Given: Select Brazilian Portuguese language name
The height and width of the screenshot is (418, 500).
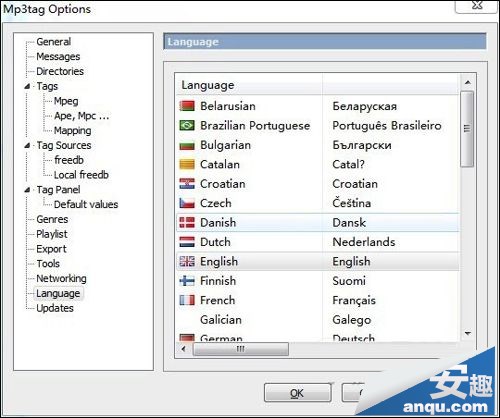Looking at the screenshot, I should [x=255, y=126].
